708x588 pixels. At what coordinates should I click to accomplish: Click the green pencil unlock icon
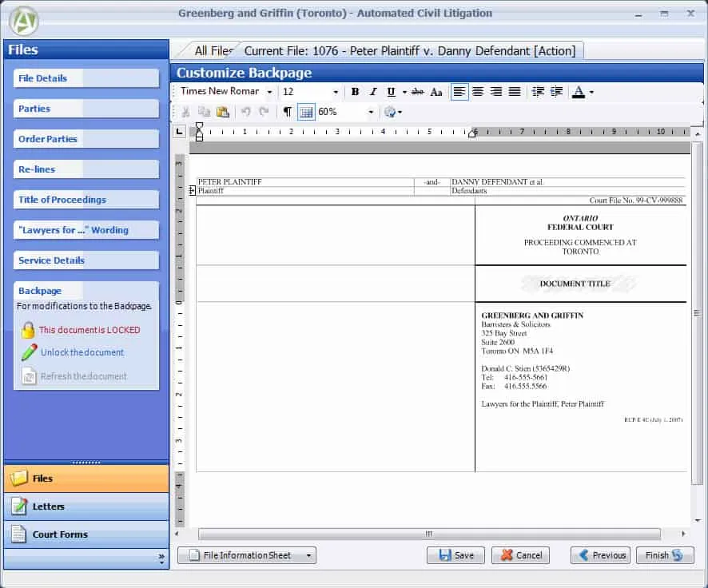[x=29, y=352]
